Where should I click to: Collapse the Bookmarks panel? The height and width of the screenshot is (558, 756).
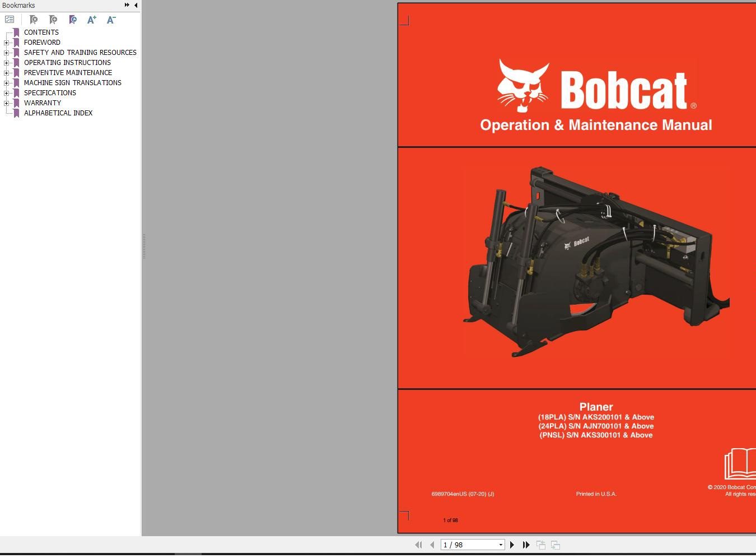136,5
